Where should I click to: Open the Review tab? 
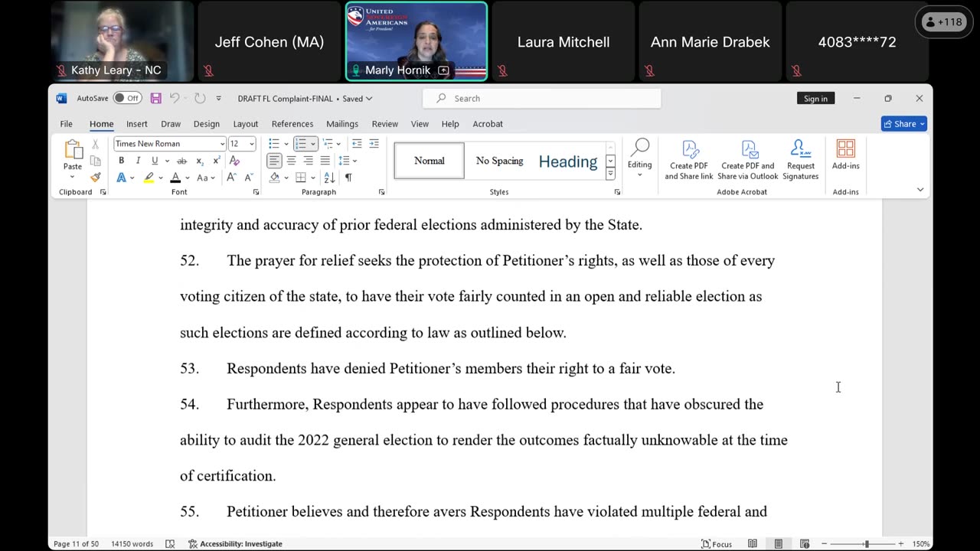pyautogui.click(x=385, y=124)
